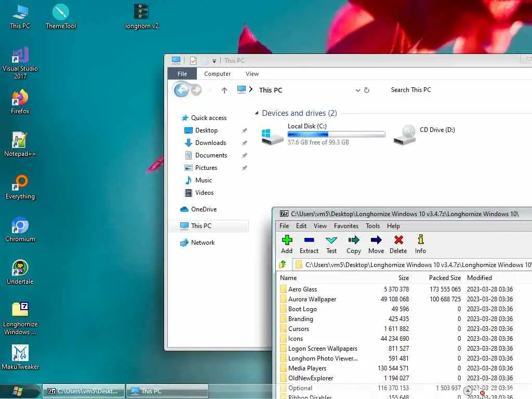The image size is (532, 399).
Task: Open the address bar history dropdown
Action: 357,90
